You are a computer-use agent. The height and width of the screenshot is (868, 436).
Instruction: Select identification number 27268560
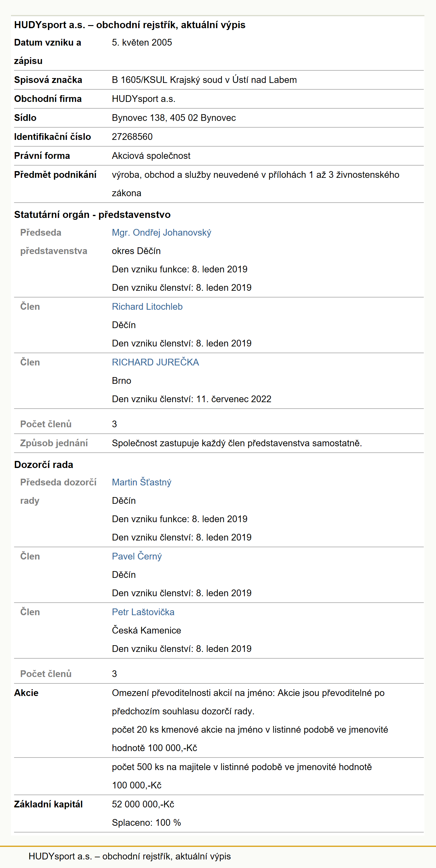coord(132,137)
